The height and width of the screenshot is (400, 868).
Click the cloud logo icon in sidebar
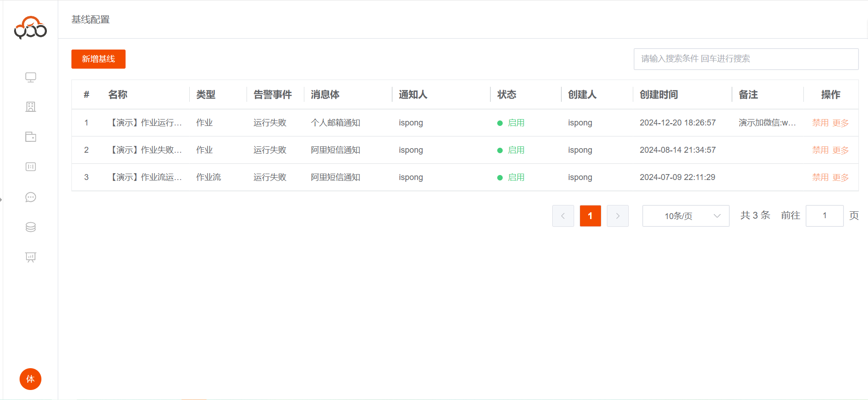click(x=30, y=28)
